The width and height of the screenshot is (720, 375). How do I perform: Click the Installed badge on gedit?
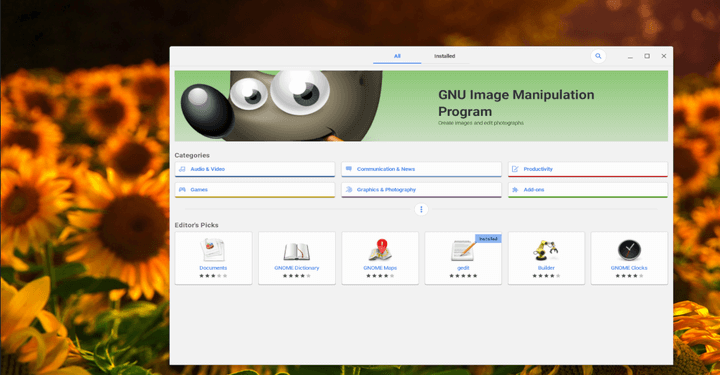[x=488, y=239]
